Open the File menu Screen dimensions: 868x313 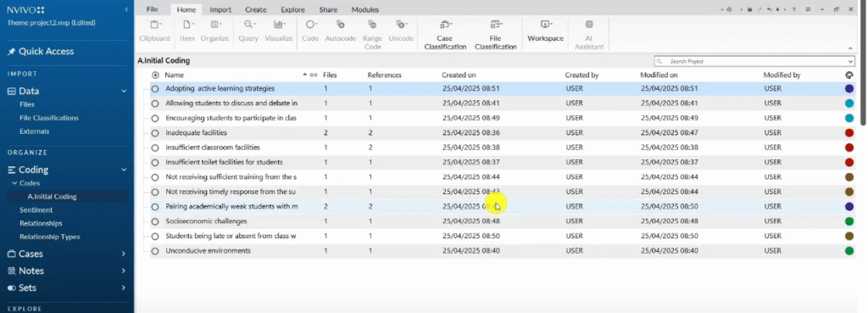(153, 9)
